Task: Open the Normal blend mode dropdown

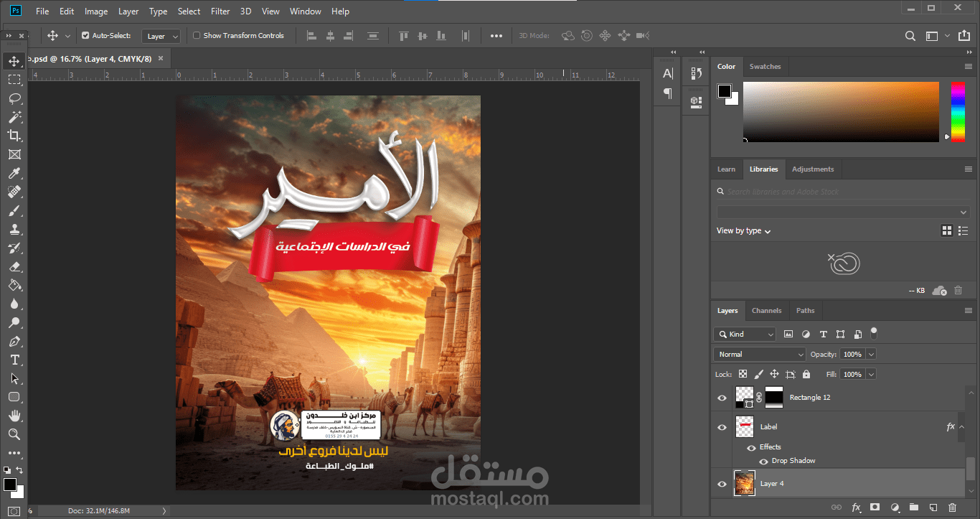Action: coord(760,354)
